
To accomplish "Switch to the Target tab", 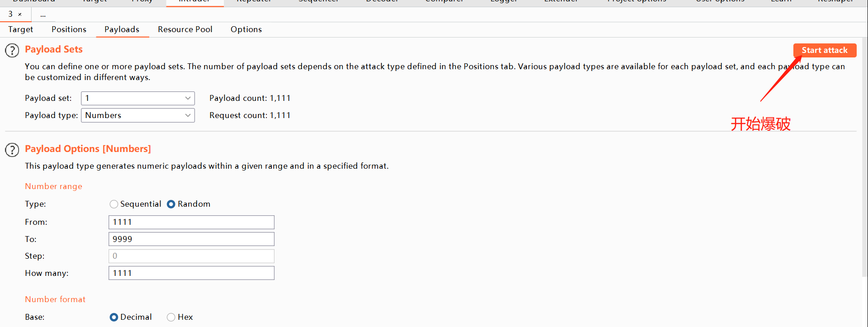I will coord(20,29).
